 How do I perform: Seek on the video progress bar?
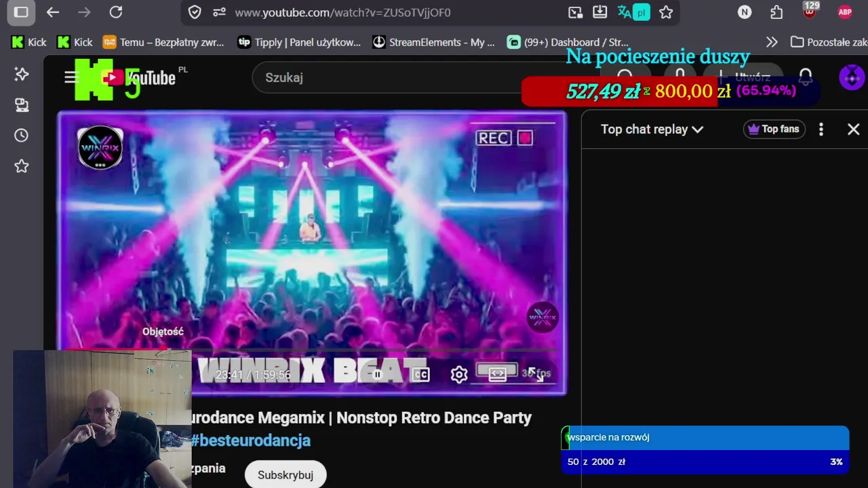[x=312, y=350]
